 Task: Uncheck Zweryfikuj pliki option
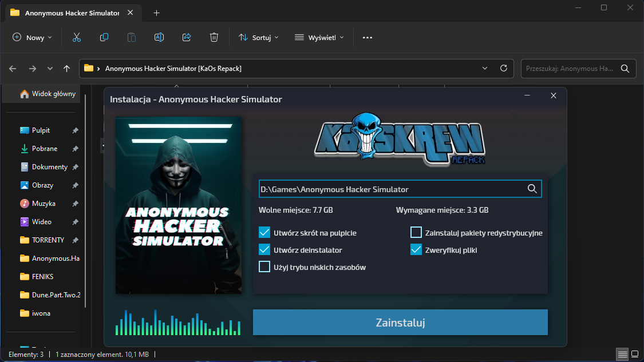(416, 249)
